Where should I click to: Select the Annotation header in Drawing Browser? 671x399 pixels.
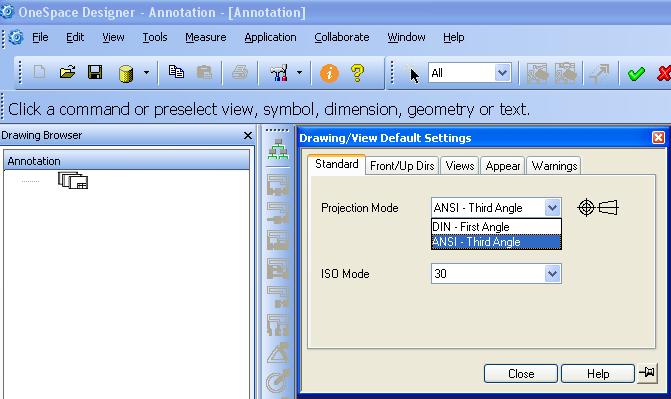point(127,161)
